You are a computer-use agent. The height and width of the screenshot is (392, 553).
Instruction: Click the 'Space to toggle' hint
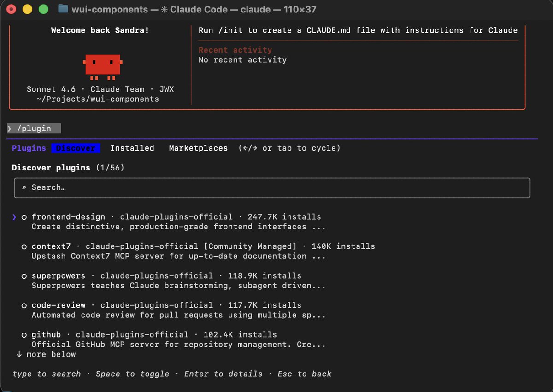(133, 374)
